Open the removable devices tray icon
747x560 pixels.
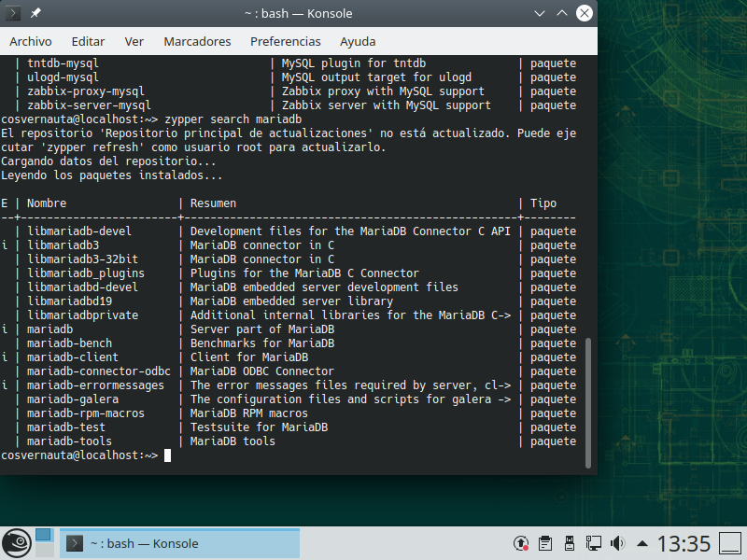click(x=570, y=543)
